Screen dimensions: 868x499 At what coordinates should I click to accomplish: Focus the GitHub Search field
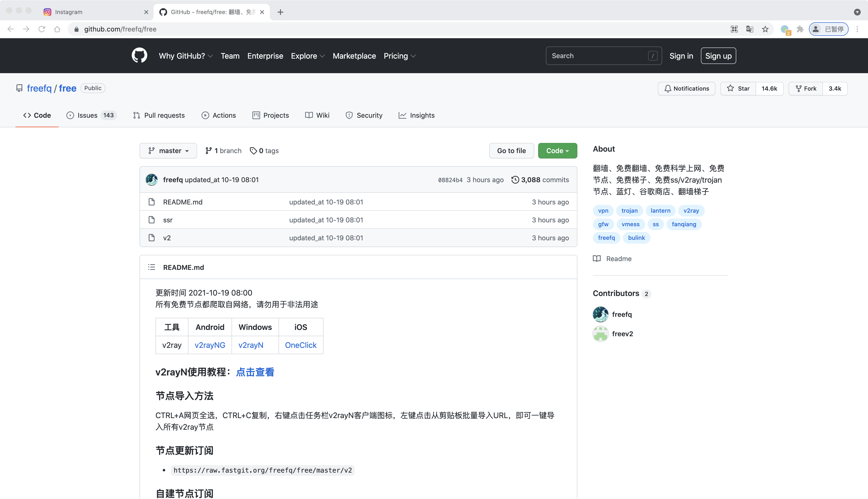pyautogui.click(x=604, y=56)
